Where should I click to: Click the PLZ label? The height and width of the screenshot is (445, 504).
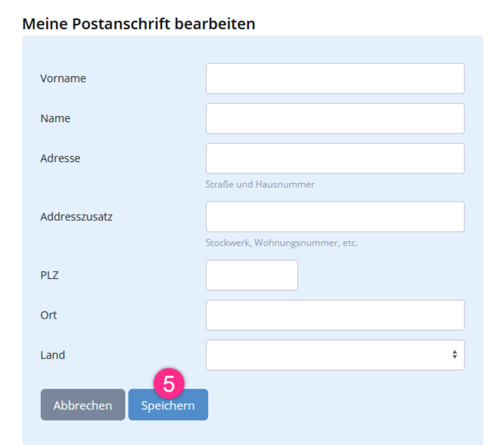point(49,275)
